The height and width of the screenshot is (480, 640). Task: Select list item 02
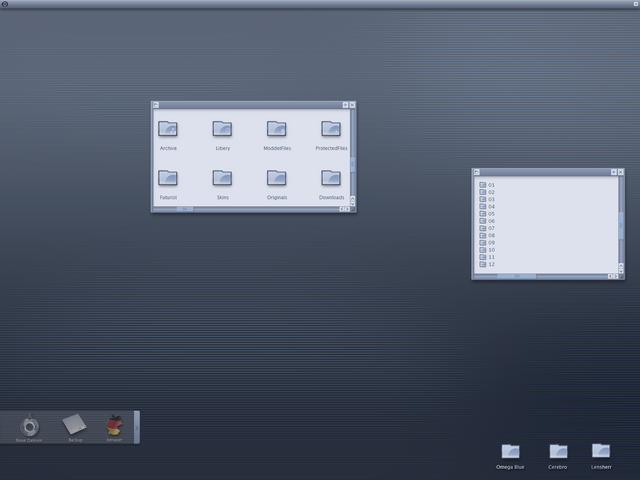[x=487, y=192]
